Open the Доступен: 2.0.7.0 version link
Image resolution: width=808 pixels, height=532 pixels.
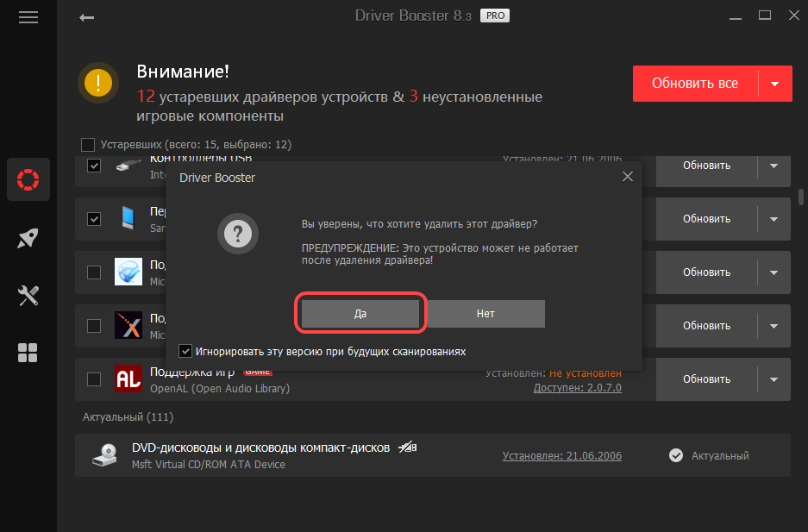(x=577, y=388)
